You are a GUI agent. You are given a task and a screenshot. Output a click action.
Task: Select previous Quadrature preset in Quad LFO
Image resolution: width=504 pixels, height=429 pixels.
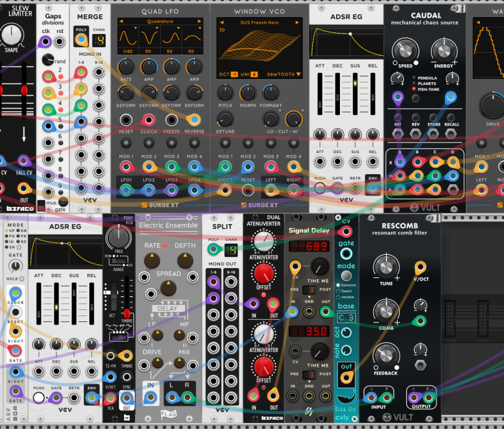tap(121, 21)
